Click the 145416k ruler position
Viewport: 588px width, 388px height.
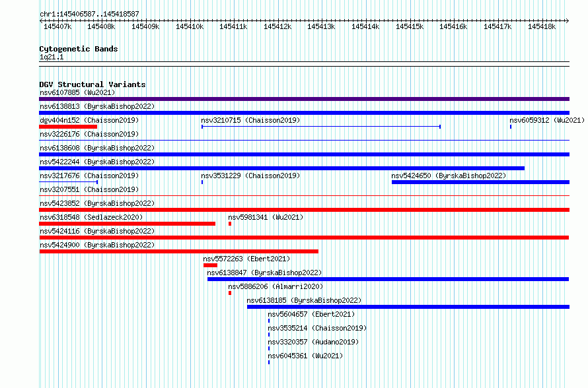453,26
